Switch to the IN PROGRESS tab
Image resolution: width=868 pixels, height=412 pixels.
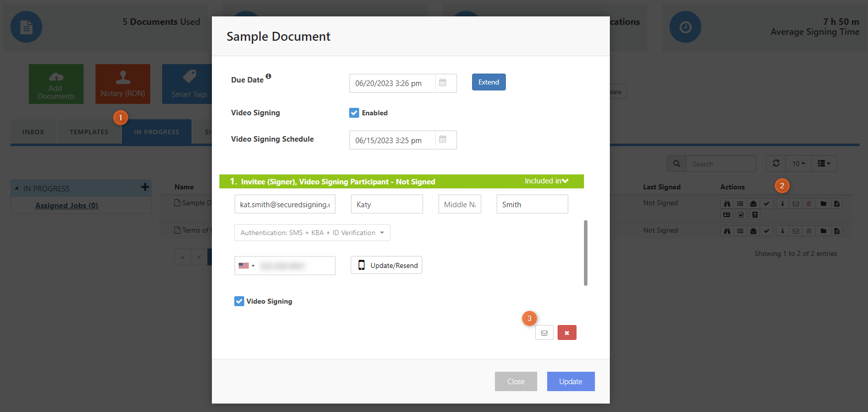click(157, 132)
